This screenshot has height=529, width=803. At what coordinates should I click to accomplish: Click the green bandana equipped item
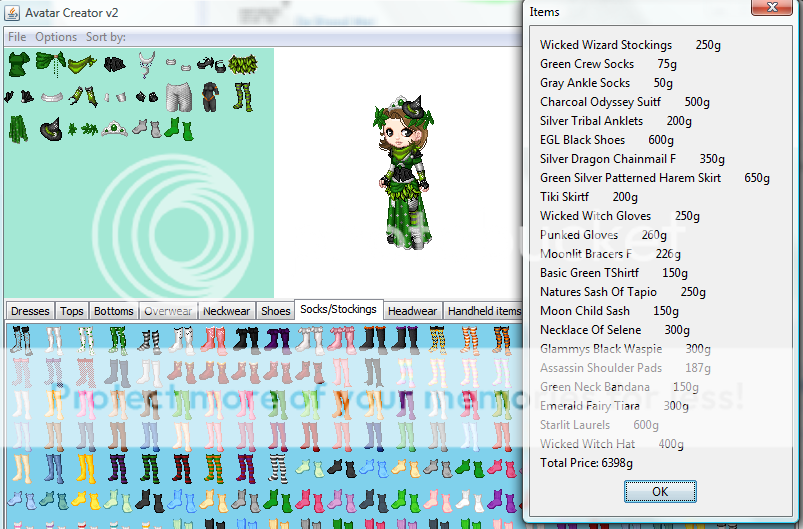coord(82,64)
